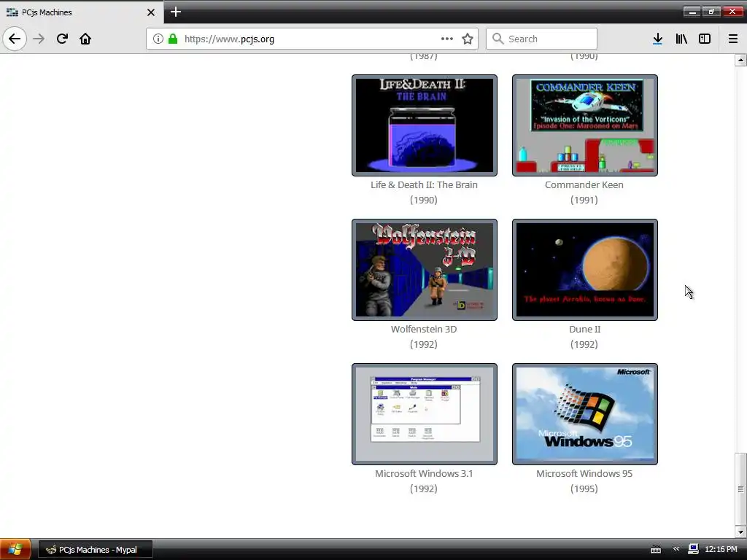
Task: Go back using the browser back arrow
Action: click(x=15, y=39)
